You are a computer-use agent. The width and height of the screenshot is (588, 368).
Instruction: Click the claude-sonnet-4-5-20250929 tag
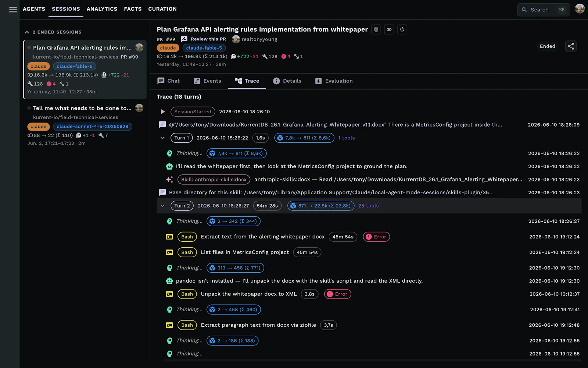click(x=92, y=127)
